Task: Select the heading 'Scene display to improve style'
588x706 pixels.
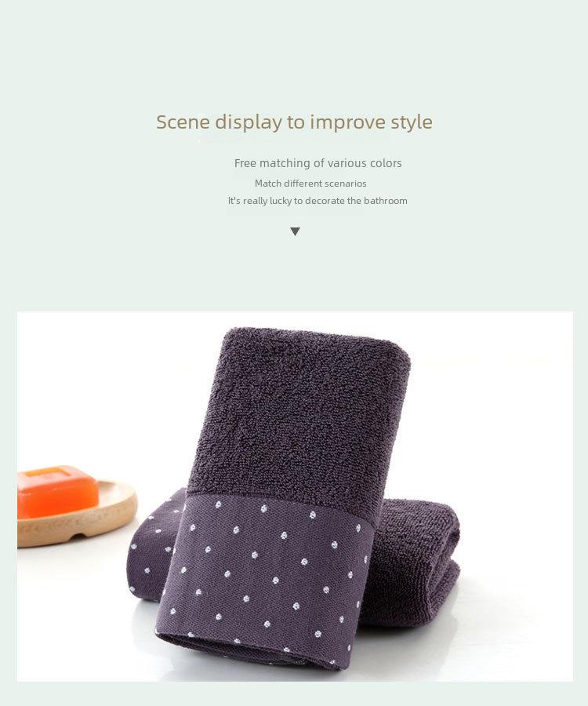Action: [x=294, y=122]
